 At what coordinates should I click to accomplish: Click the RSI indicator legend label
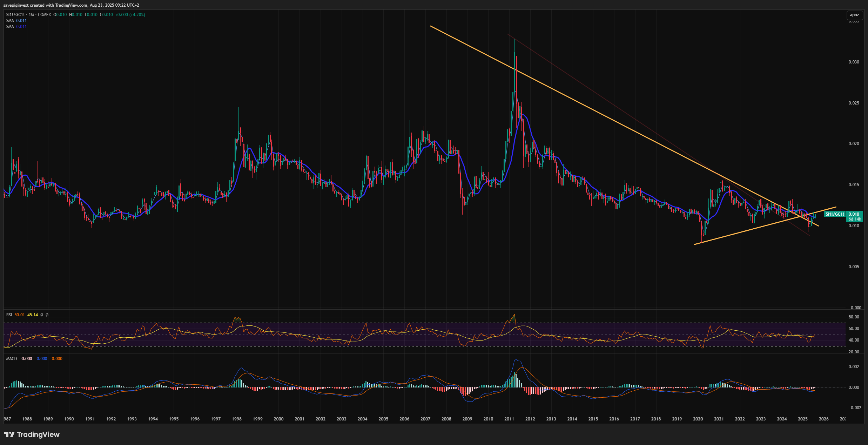9,315
